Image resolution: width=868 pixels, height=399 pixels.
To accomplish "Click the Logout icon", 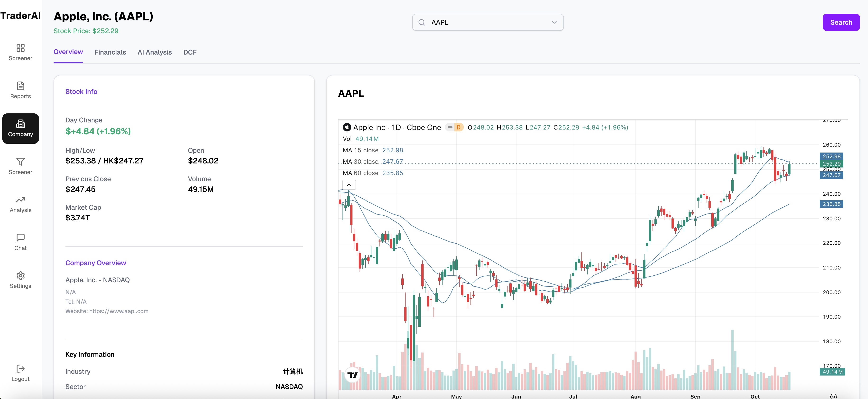I will 21,368.
